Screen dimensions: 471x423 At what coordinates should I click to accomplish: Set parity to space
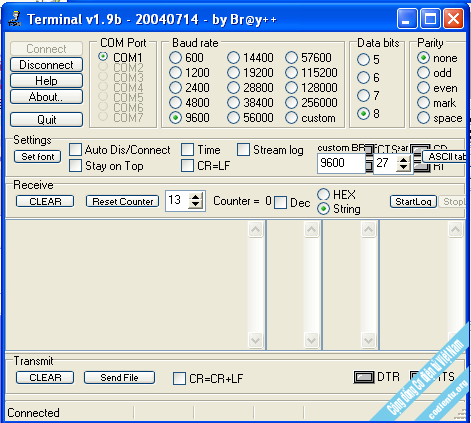pyautogui.click(x=423, y=118)
